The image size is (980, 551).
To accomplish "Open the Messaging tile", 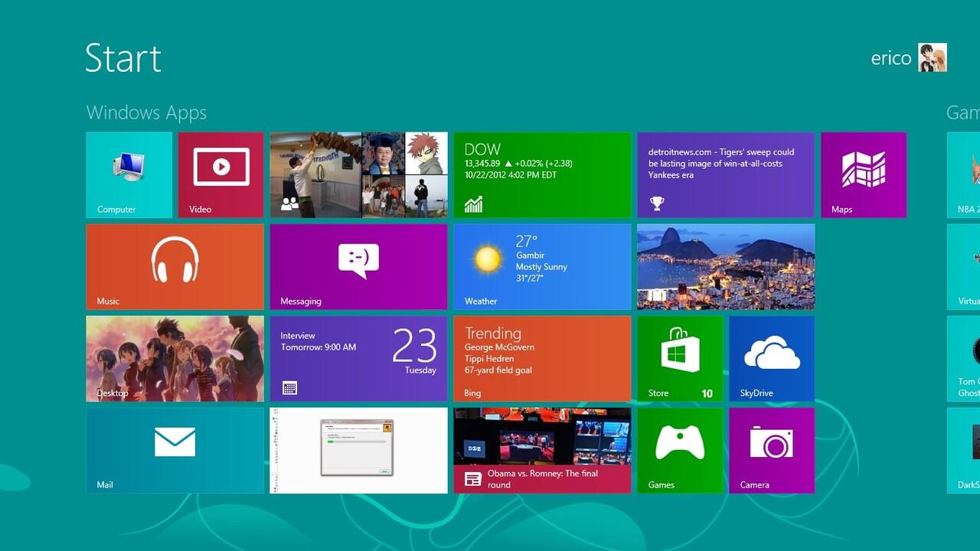I will pyautogui.click(x=358, y=266).
